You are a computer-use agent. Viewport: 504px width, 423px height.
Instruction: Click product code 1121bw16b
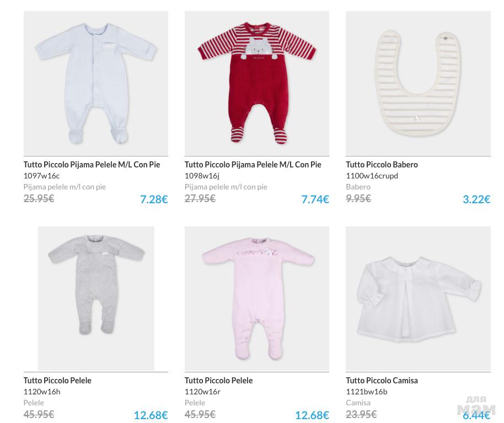click(x=366, y=392)
